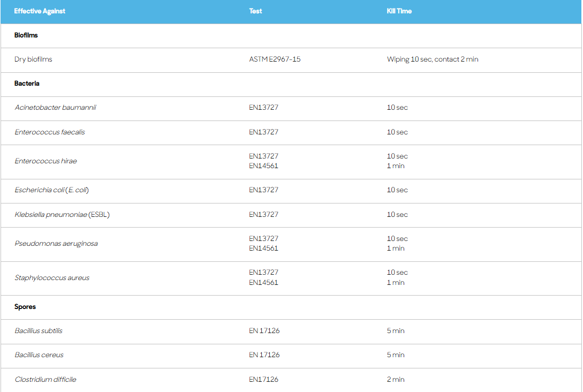Click the 'Test' column header
This screenshot has height=392, width=583.
[x=255, y=11]
